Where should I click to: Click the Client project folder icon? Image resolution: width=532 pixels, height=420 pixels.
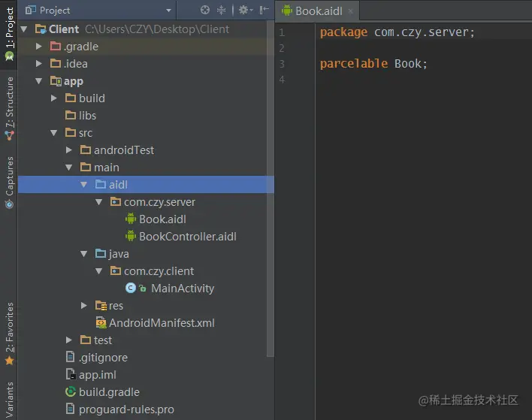(41, 29)
